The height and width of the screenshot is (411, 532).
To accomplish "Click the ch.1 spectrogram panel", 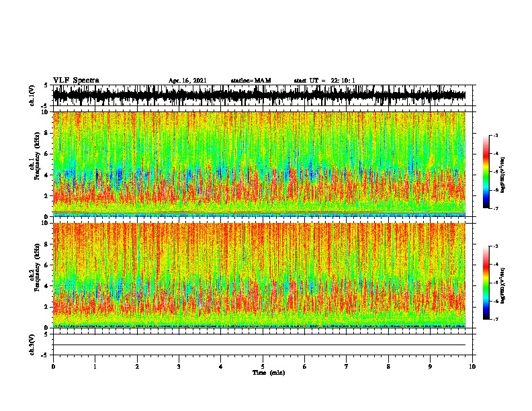I will (x=259, y=164).
